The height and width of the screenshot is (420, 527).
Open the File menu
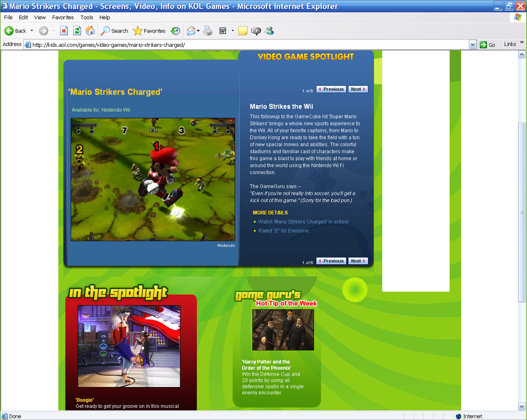click(8, 17)
